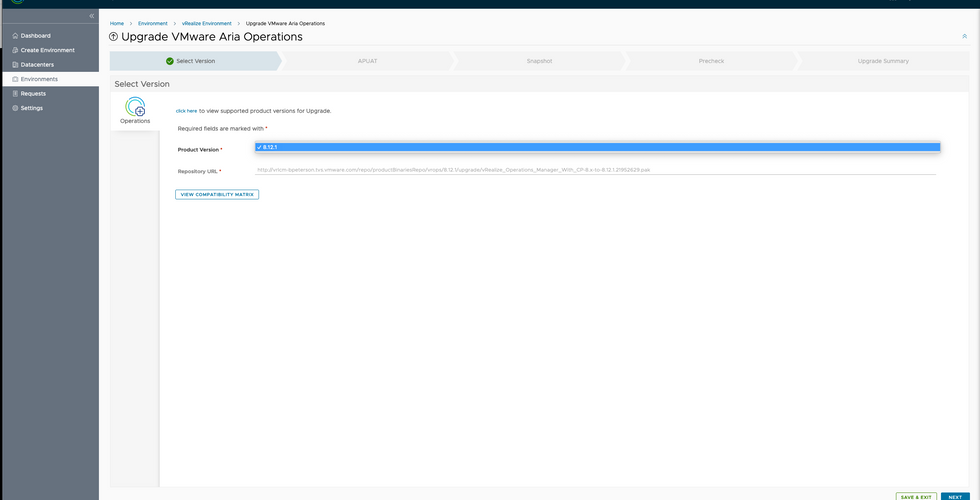This screenshot has height=500, width=980.
Task: Click the Select Version section heading
Action: (x=142, y=84)
